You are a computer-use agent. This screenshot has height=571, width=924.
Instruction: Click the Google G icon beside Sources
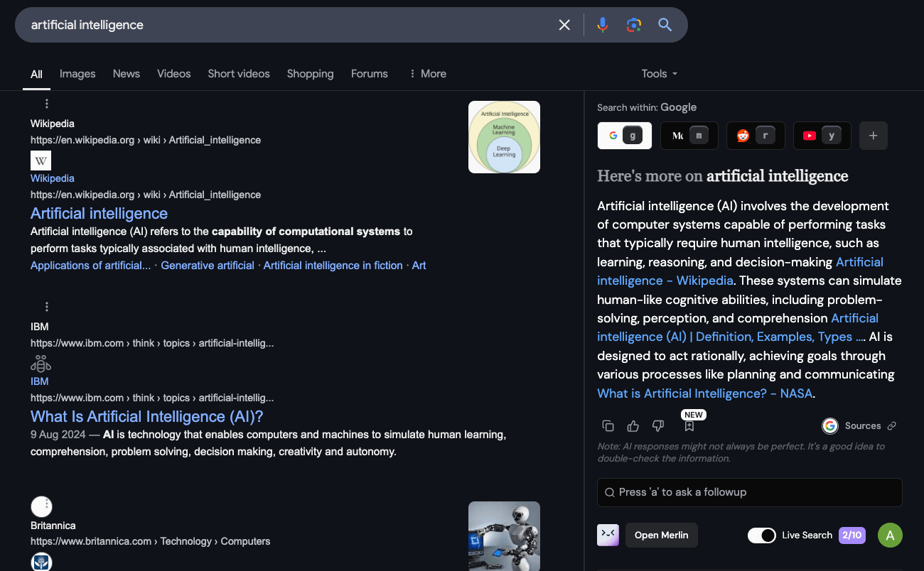830,426
